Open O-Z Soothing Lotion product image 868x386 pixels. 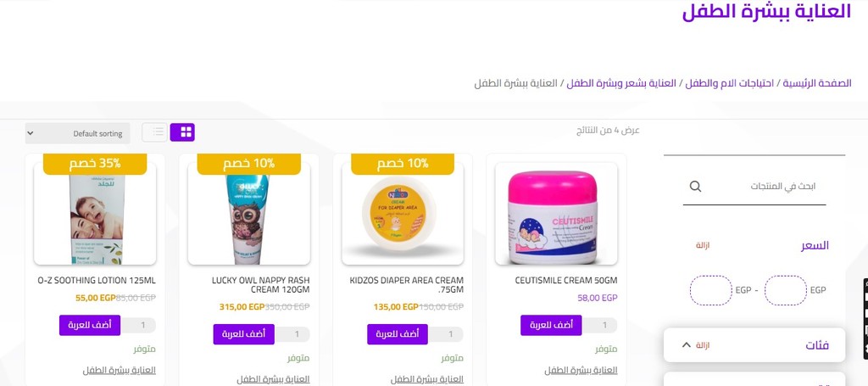(x=95, y=214)
